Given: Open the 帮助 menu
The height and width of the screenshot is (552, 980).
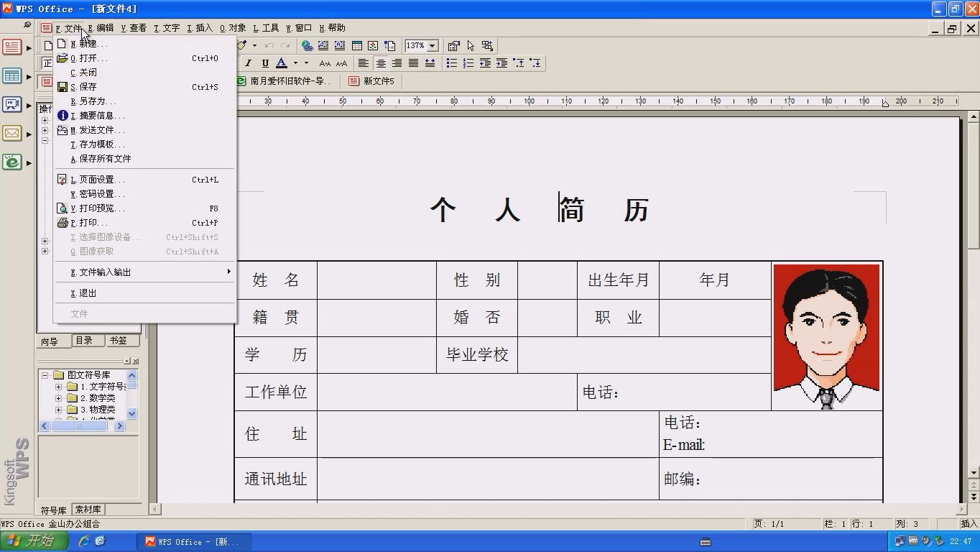Looking at the screenshot, I should [332, 28].
